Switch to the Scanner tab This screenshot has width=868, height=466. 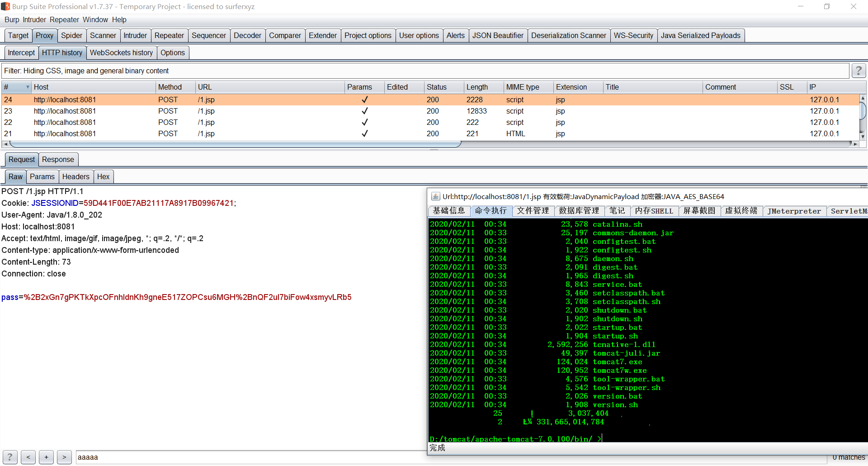(103, 35)
